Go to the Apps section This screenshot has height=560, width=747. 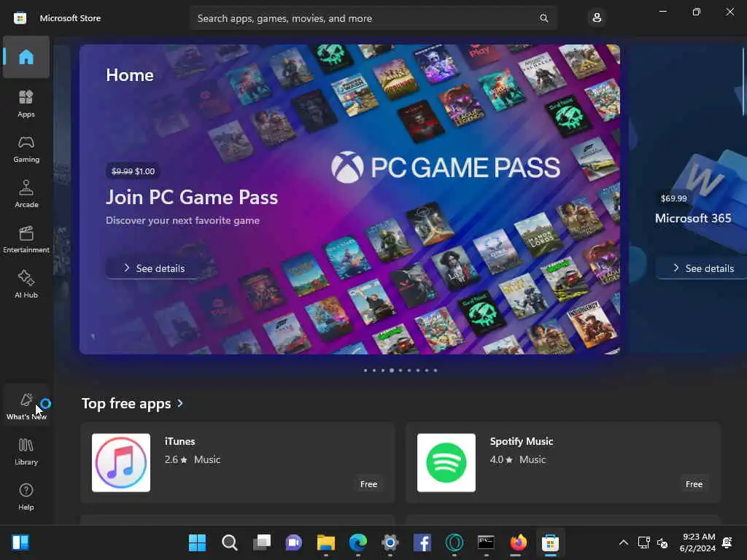point(26,104)
